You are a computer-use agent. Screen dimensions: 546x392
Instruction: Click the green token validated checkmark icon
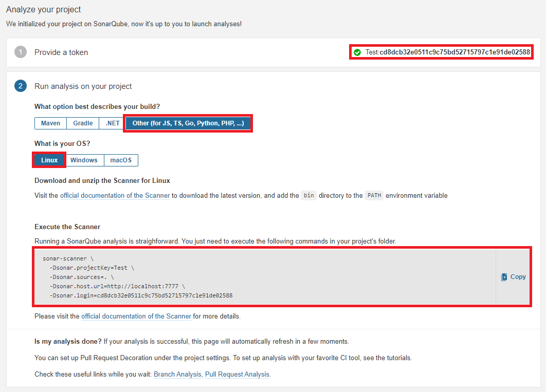click(x=357, y=52)
